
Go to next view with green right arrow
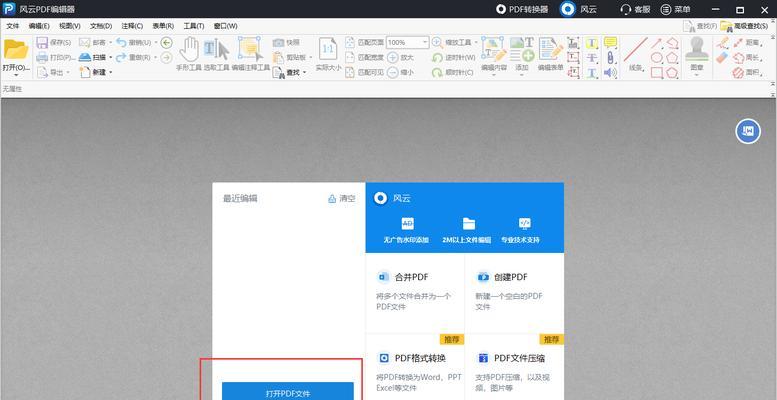(x=166, y=57)
